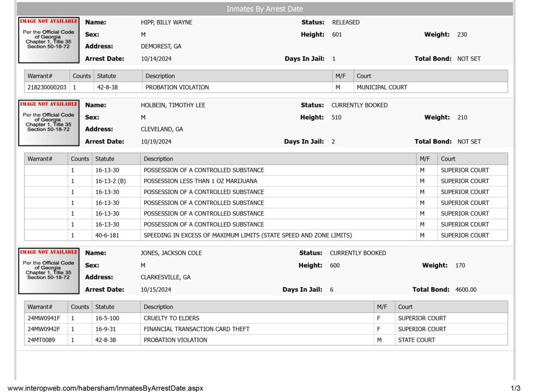This screenshot has width=534, height=392.
Task: Click the total bond value 4600.00
Action: 466,290
